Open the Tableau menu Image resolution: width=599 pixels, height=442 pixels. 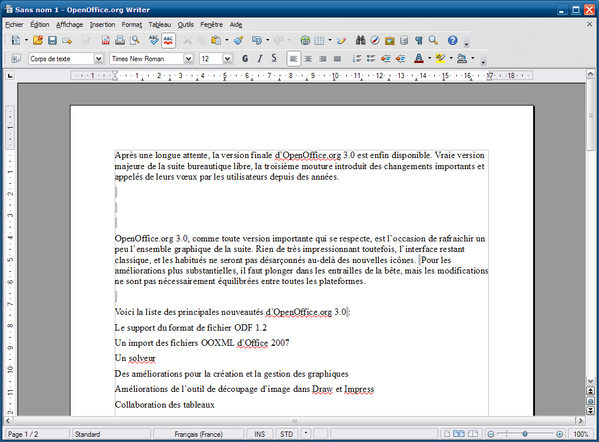160,24
